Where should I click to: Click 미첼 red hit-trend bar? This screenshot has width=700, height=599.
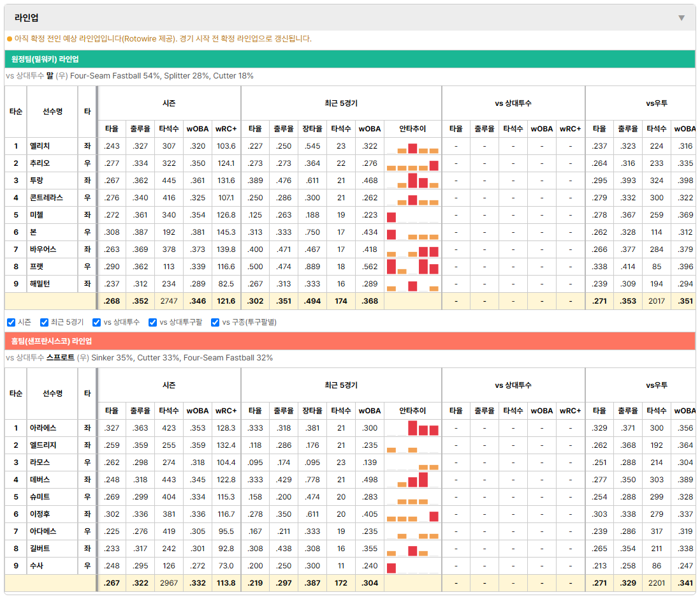pyautogui.click(x=391, y=218)
